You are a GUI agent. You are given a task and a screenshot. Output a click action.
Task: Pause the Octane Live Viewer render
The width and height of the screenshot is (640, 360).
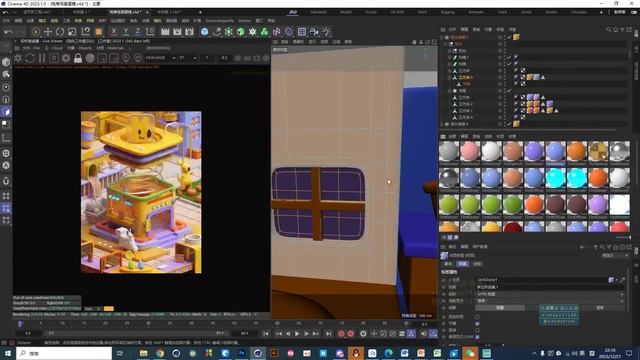pyautogui.click(x=42, y=58)
